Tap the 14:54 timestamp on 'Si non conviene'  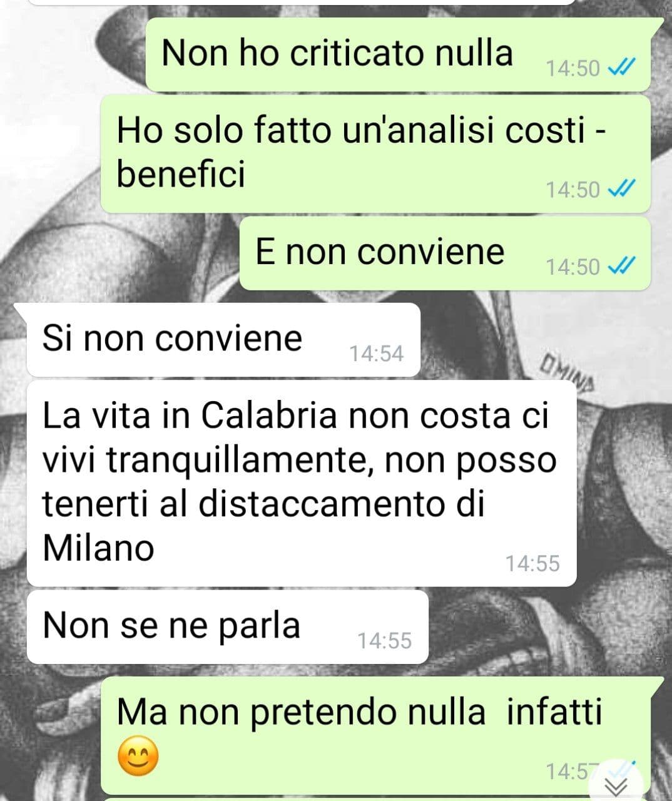pos(377,354)
